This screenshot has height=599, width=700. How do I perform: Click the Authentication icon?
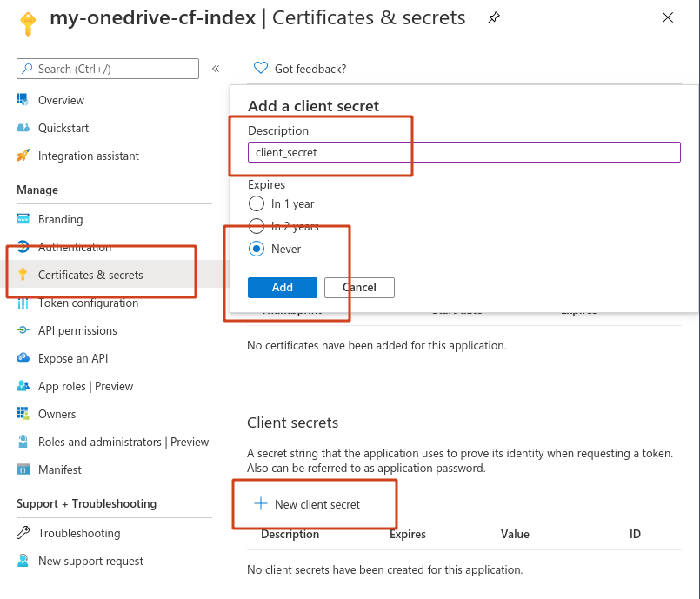(23, 246)
